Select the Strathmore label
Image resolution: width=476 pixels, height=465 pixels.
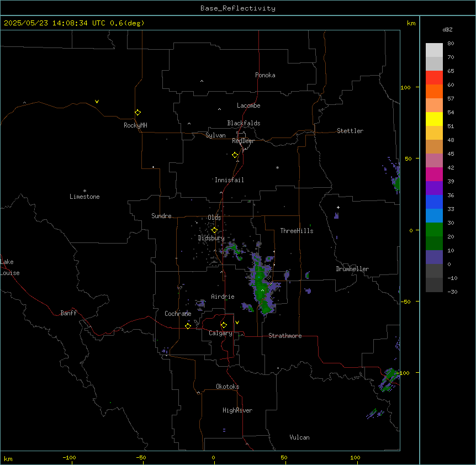click(x=285, y=336)
